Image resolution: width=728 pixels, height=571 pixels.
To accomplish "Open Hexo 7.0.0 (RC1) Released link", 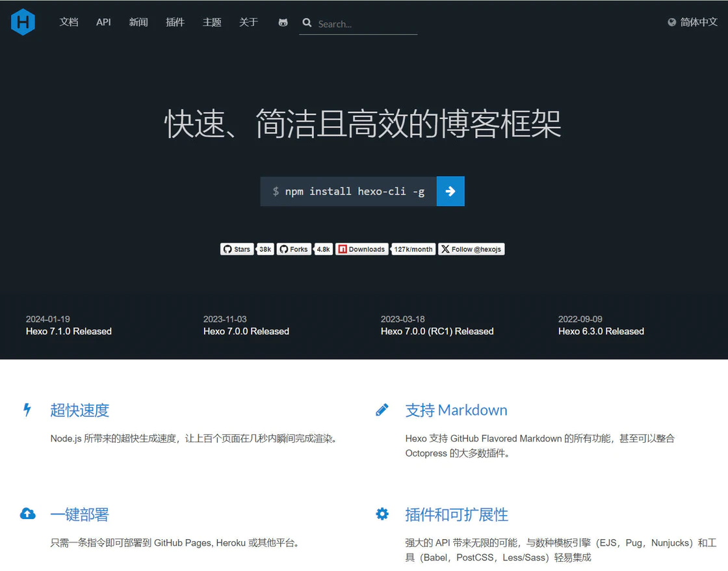I will 437,331.
